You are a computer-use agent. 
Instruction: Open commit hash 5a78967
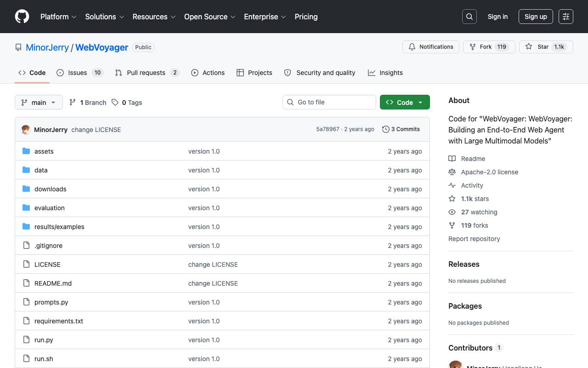[328, 129]
